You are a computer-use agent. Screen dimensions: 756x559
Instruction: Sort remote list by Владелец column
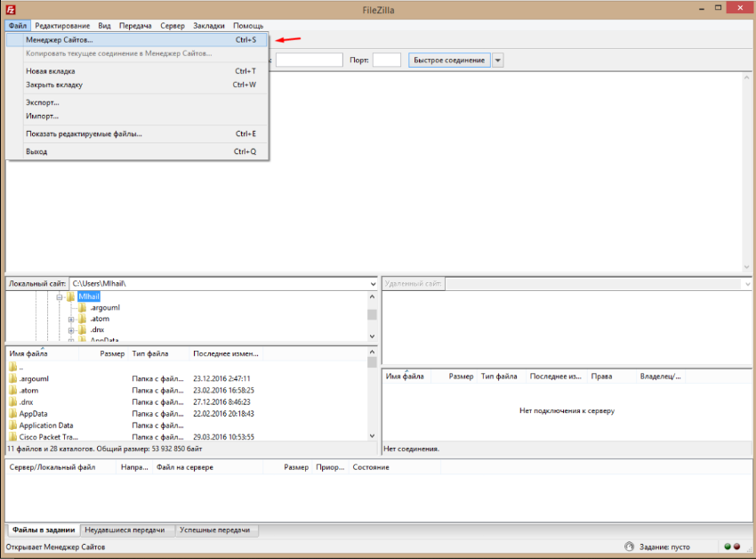point(660,377)
